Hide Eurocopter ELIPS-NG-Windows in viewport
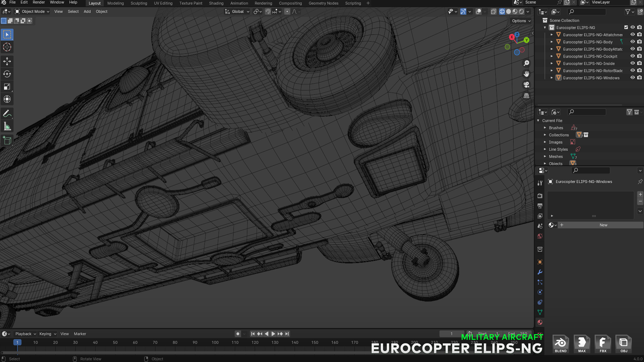644x362 pixels. (632, 78)
